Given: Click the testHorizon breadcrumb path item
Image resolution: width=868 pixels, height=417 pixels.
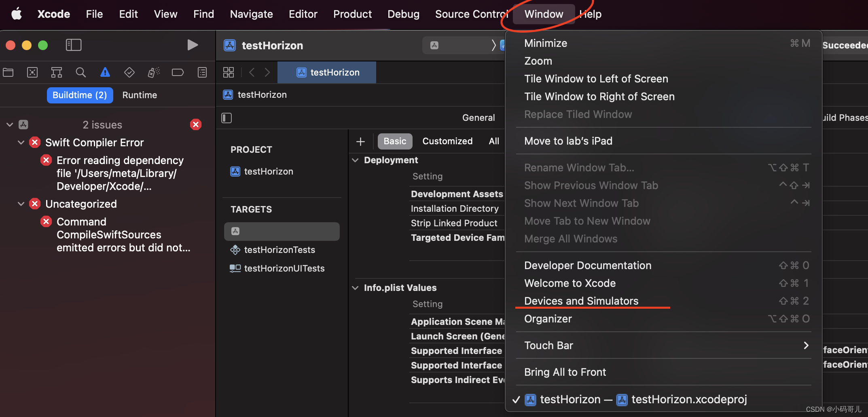Looking at the screenshot, I should click(255, 95).
